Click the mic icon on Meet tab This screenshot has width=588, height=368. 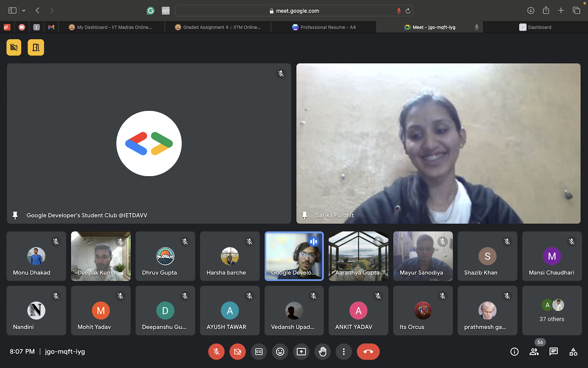pos(477,27)
